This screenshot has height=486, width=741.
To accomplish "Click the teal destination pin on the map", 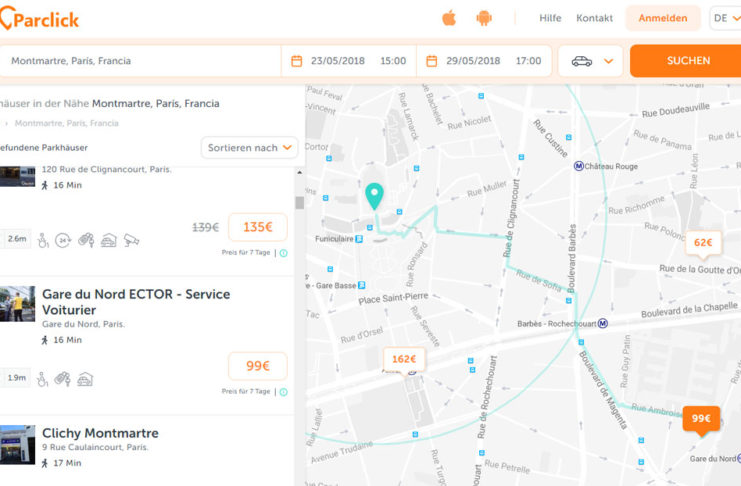I will tap(374, 196).
